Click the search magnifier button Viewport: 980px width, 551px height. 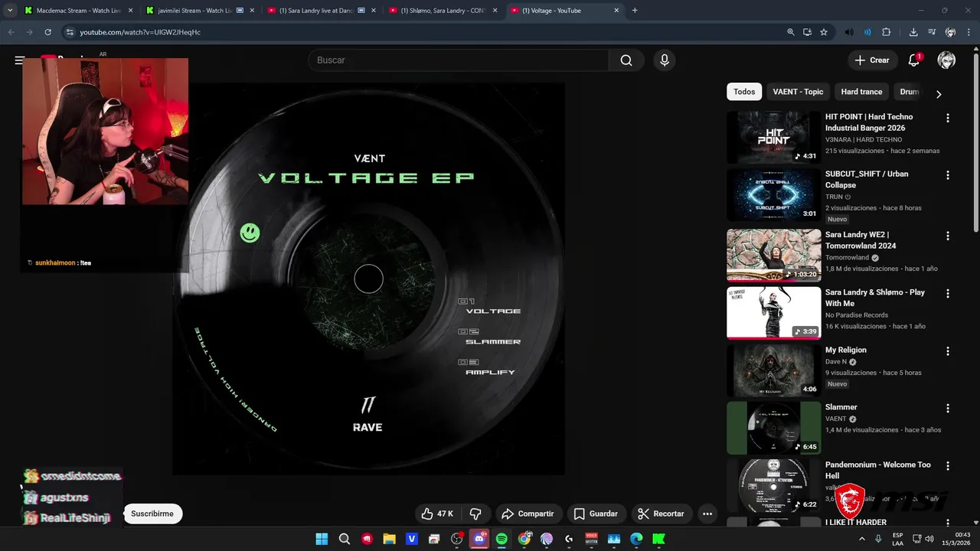[626, 60]
